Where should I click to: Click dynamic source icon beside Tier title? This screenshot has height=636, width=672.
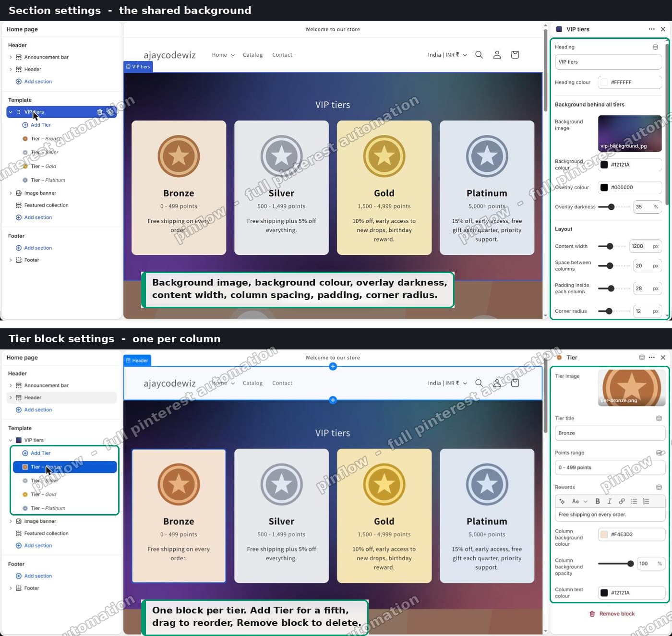tap(659, 419)
